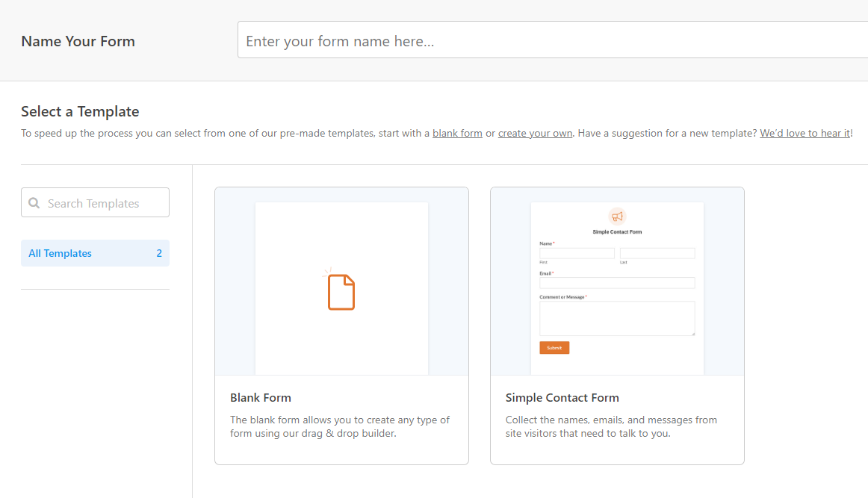Click the megaphone icon in the contact form preview
The height and width of the screenshot is (498, 868).
pos(617,217)
